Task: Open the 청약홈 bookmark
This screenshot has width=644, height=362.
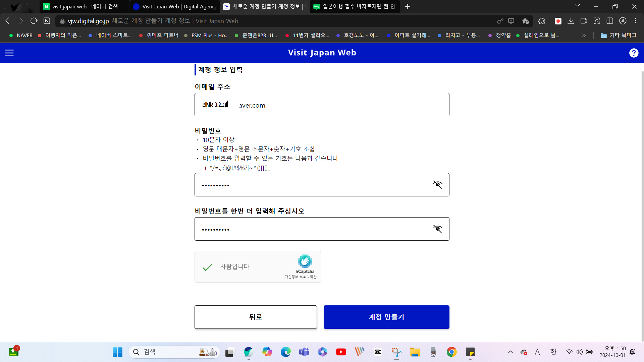Action: coord(500,35)
